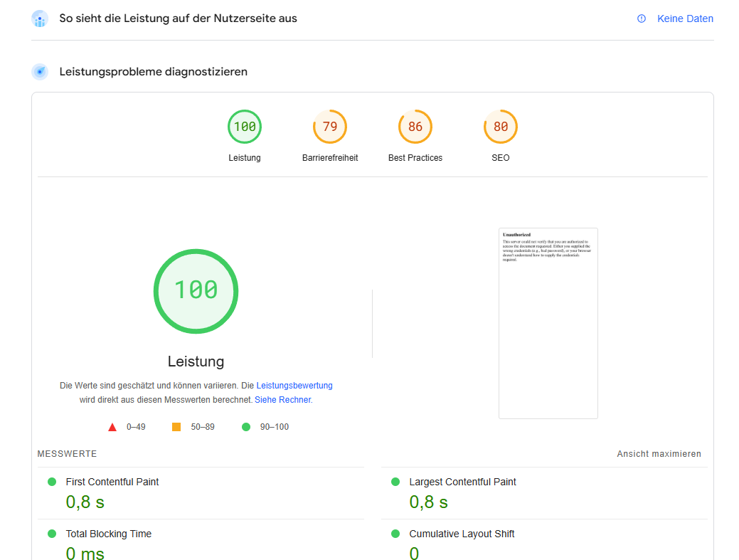Click the Total Blocking Time label
Viewport: 739px width, 560px height.
pos(108,534)
